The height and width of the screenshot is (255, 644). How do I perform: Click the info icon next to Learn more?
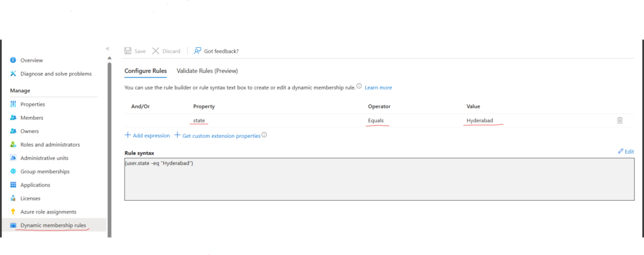tap(359, 87)
